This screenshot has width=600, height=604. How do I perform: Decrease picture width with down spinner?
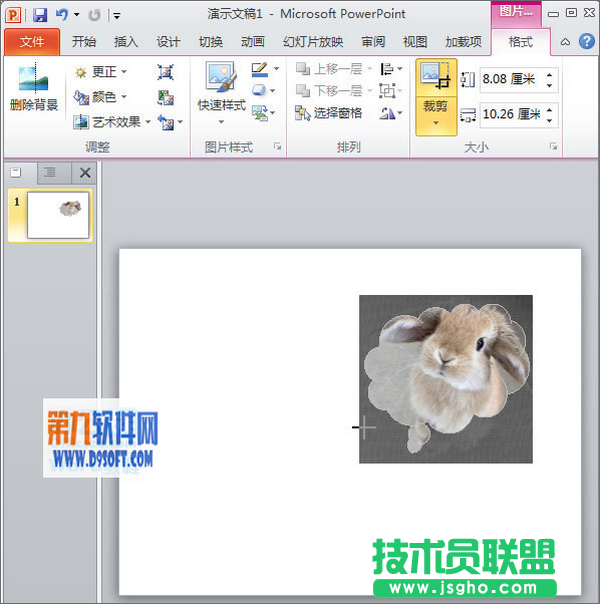click(x=550, y=120)
